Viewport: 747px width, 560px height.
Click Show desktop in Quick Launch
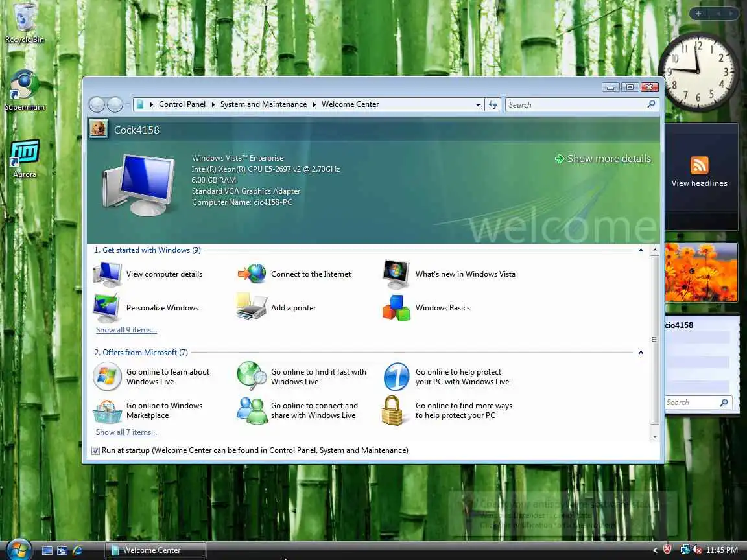[x=47, y=550]
